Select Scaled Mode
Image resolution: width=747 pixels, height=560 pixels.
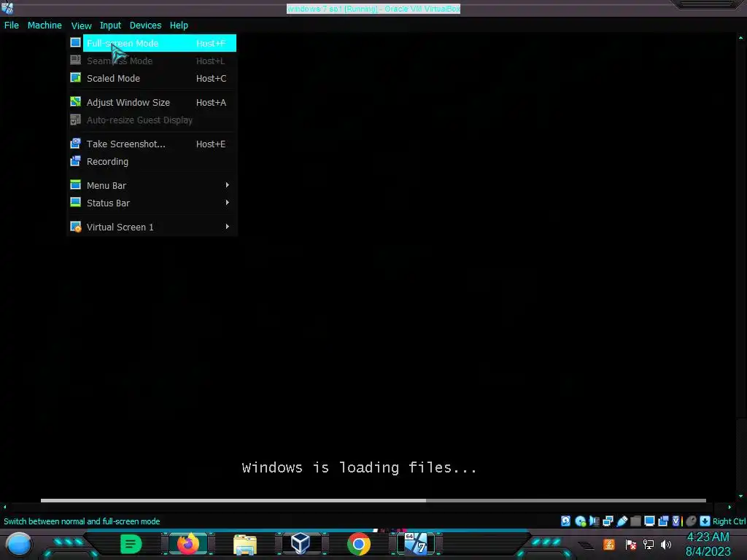click(152, 78)
